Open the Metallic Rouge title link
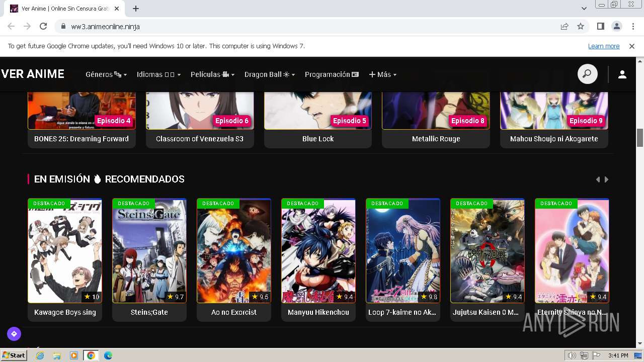Viewport: 644px width, 362px height. pos(436,139)
